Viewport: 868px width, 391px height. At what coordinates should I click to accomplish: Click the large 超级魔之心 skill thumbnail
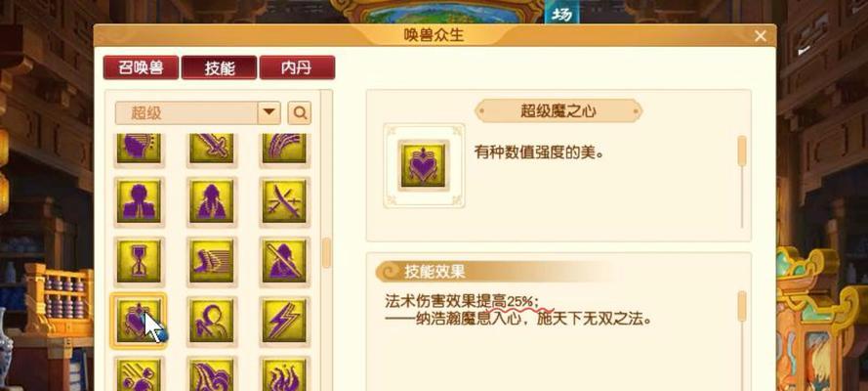click(424, 165)
